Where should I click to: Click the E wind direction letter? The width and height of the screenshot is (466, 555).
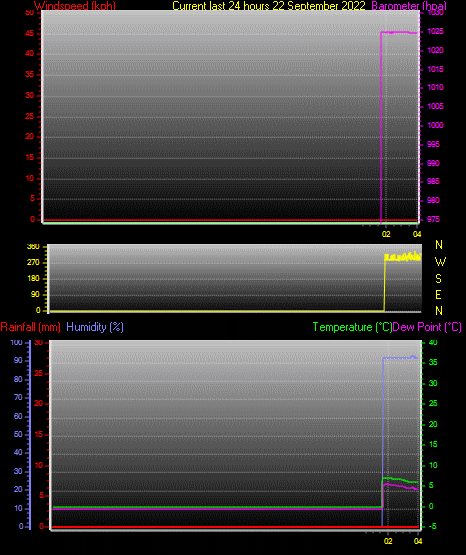(438, 294)
